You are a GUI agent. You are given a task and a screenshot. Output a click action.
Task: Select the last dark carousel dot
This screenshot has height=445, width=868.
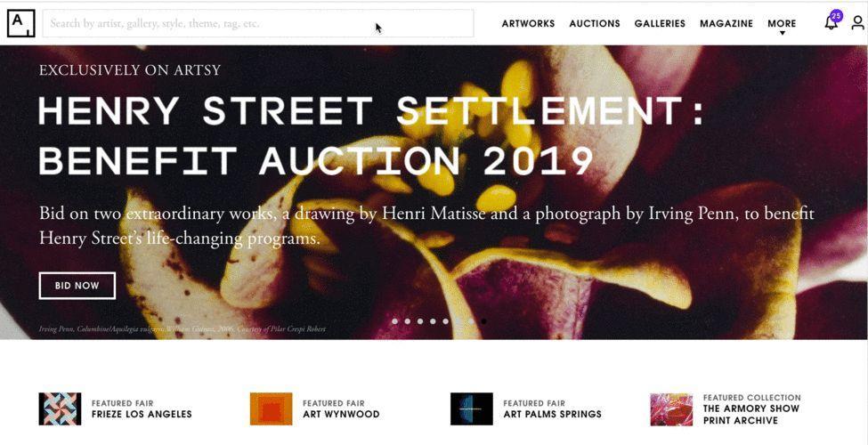point(483,321)
